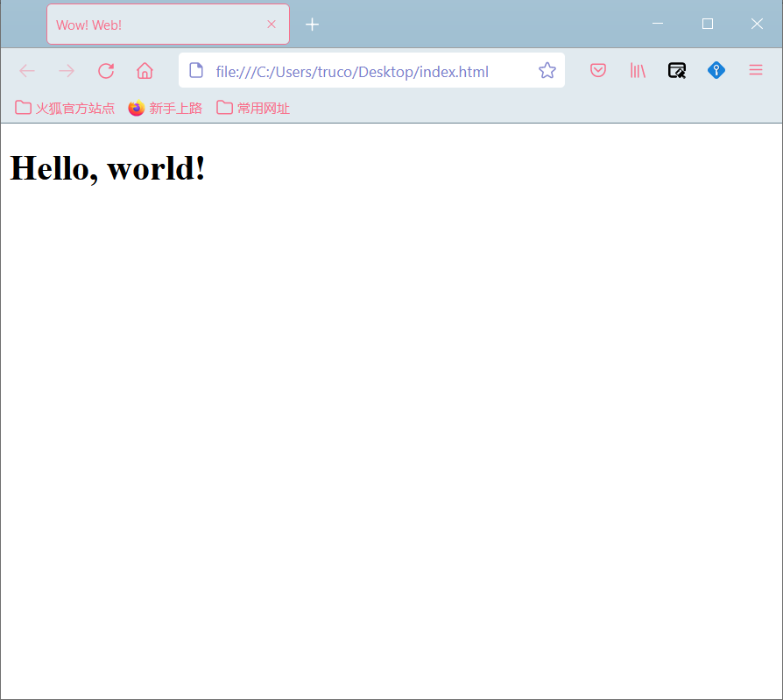783x700 pixels.
Task: Click the Forward navigation arrow
Action: pos(67,71)
